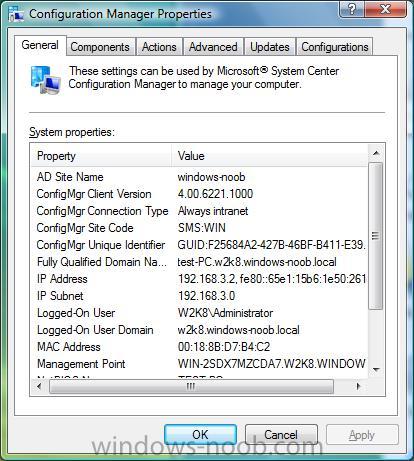
Task: Click the WIN-2SDX7MZCDA7 management point value
Action: pos(272,364)
